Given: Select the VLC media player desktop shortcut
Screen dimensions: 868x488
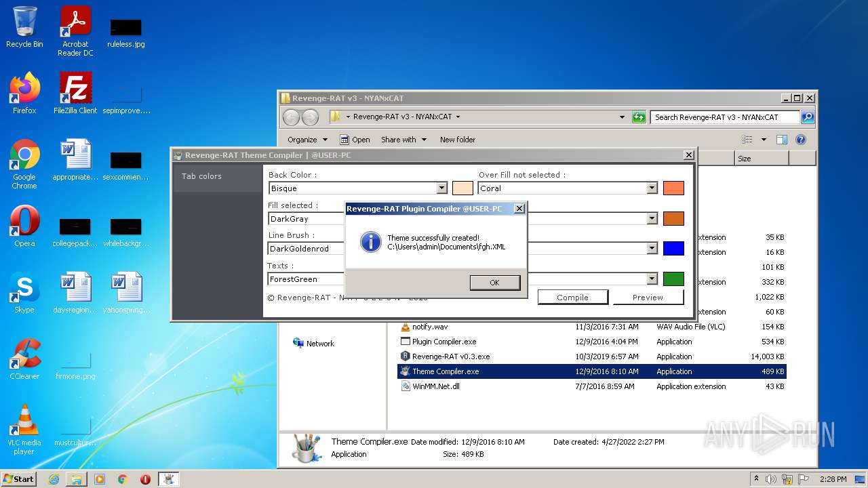Looking at the screenshot, I should 24,429.
